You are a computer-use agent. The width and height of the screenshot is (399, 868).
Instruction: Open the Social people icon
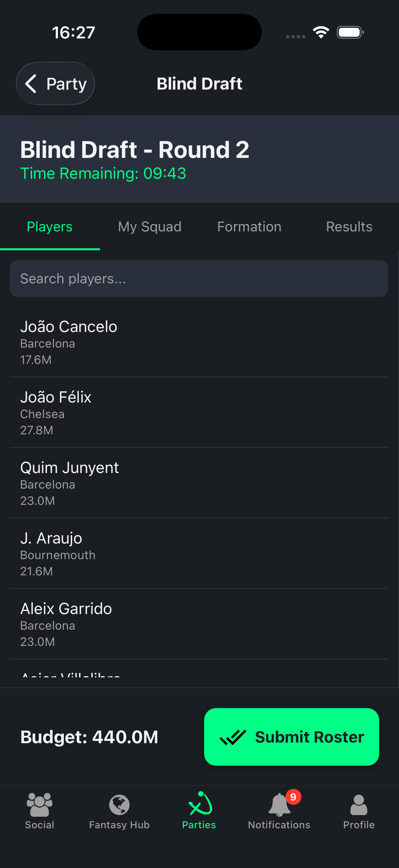[39, 804]
